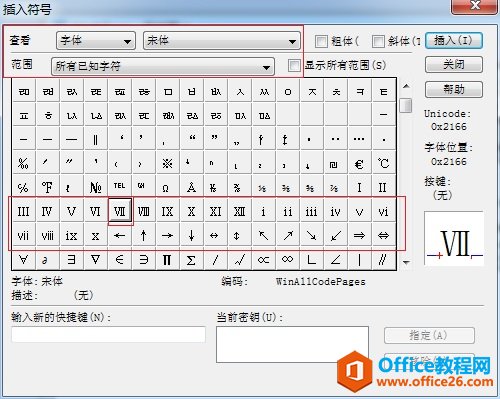Choose the Roman numeral XI symbol
Screen dimensions: 500x399
tap(216, 211)
